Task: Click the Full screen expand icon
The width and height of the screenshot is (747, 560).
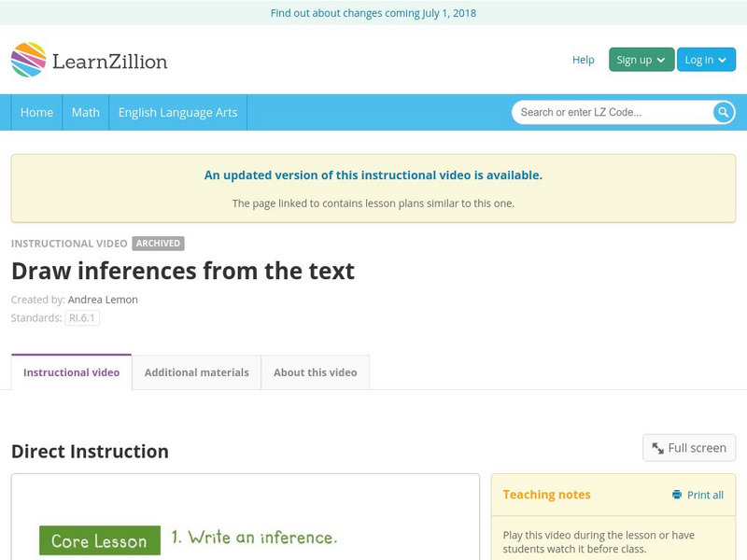Action: [658, 448]
